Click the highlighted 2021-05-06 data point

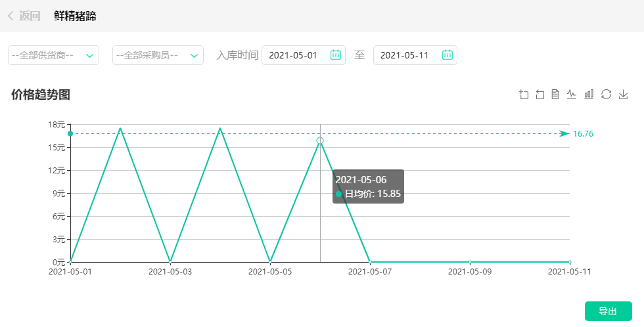point(320,141)
